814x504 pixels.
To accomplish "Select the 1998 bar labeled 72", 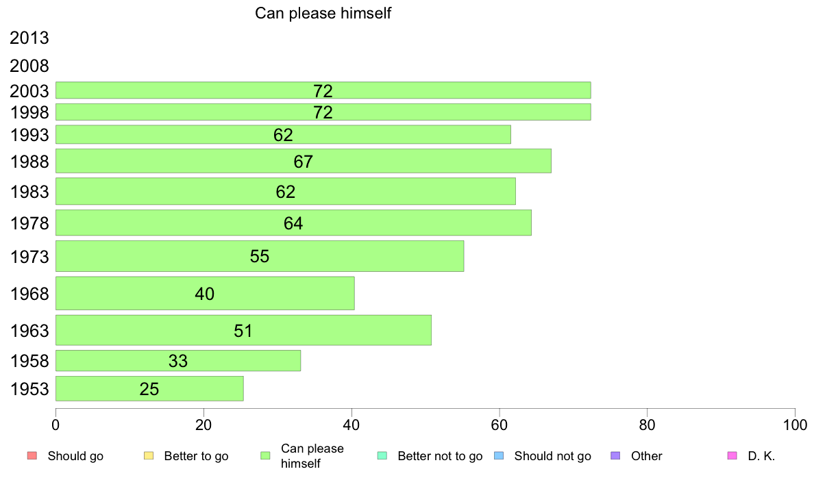I will coord(323,112).
